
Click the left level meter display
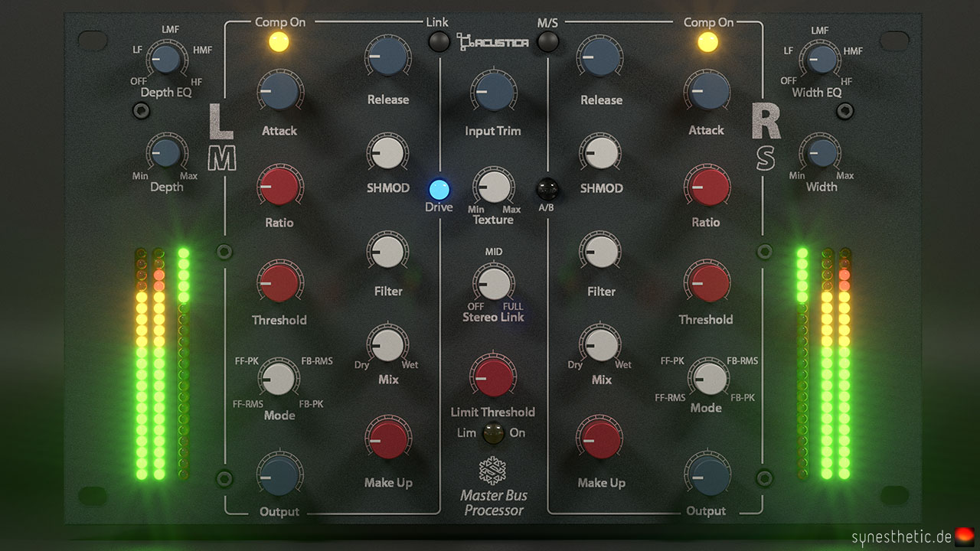pyautogui.click(x=162, y=363)
